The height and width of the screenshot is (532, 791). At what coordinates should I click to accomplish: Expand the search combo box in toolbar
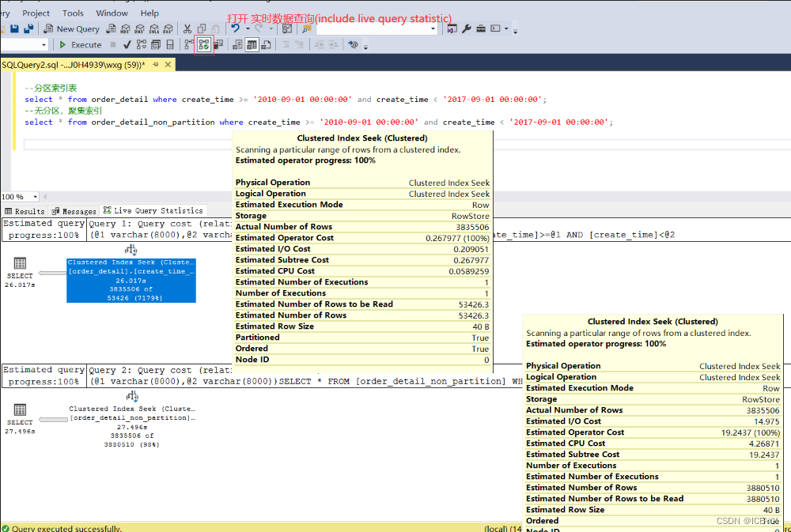click(x=433, y=28)
